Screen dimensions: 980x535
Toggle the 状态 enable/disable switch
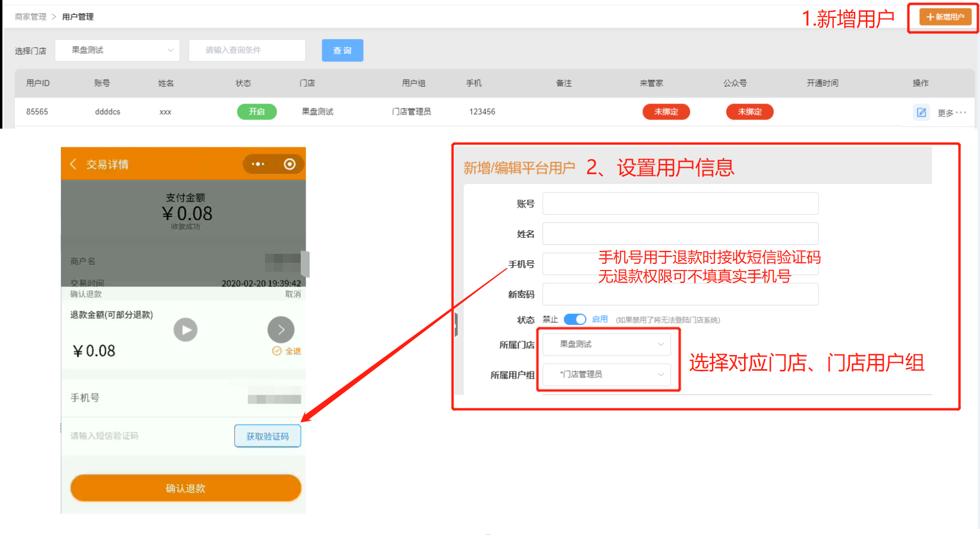point(575,320)
